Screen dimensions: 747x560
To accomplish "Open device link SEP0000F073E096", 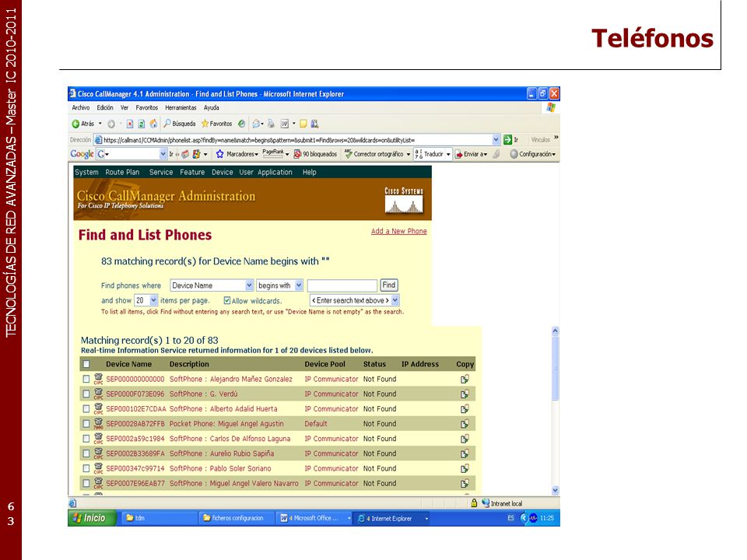I will click(x=135, y=394).
